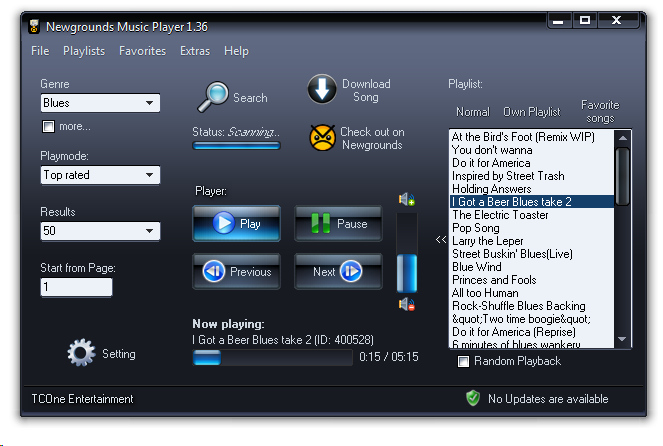
Task: Click the playlist scrollbar up arrow
Action: tap(622, 138)
